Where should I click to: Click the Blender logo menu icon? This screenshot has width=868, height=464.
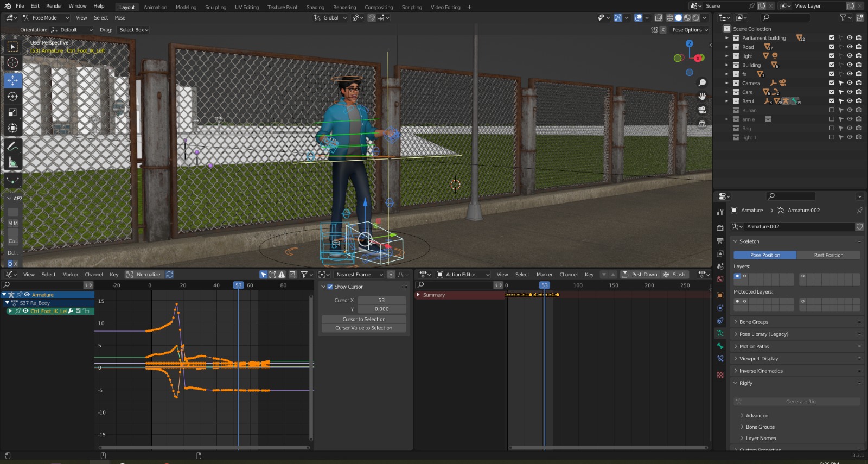pos(8,6)
